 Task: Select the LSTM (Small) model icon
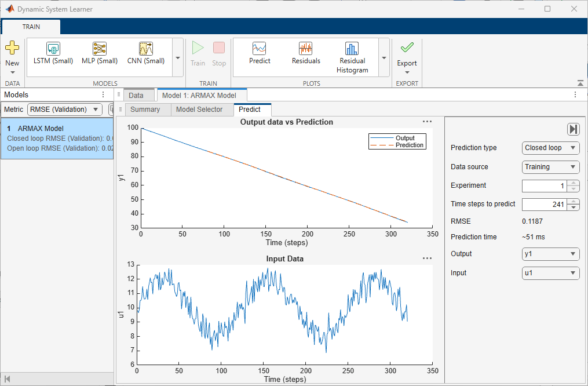[x=53, y=49]
